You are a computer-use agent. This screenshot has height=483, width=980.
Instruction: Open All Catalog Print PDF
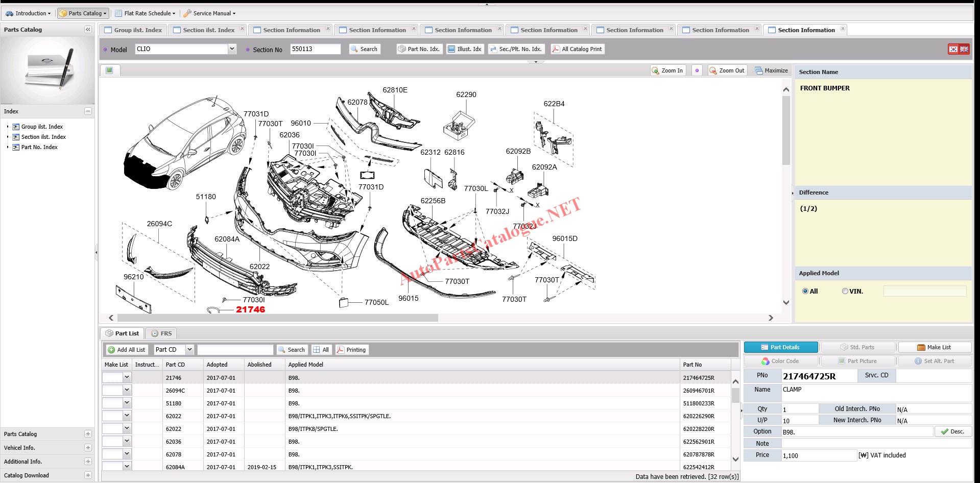(578, 49)
